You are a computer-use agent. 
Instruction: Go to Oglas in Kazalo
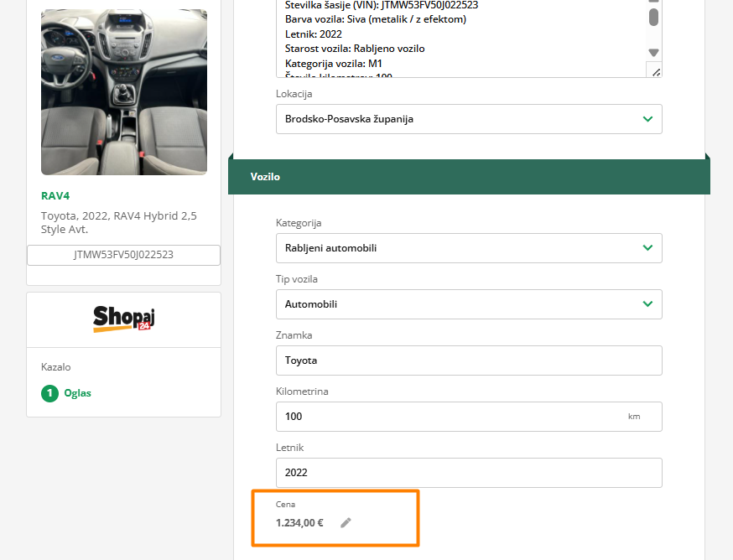coord(78,392)
